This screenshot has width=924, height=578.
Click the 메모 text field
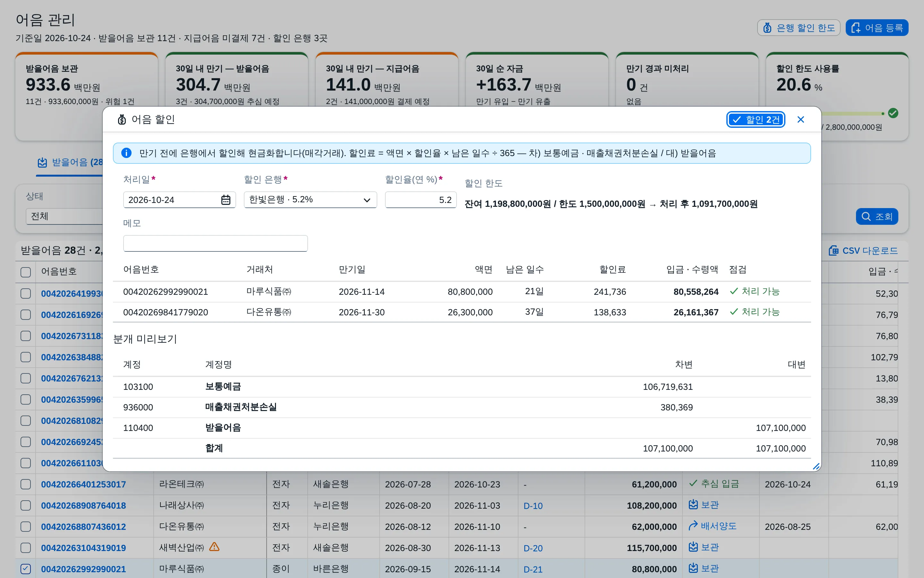(x=215, y=243)
